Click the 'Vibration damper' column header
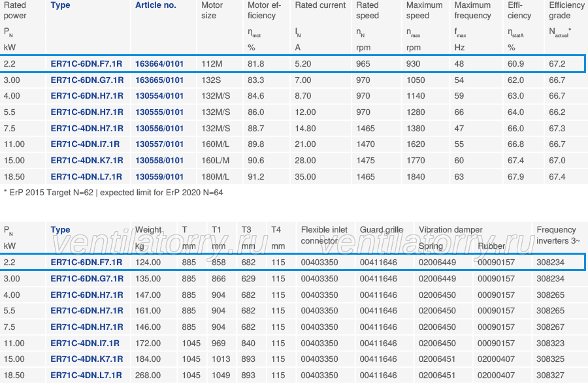The image size is (588, 384). tap(450, 230)
